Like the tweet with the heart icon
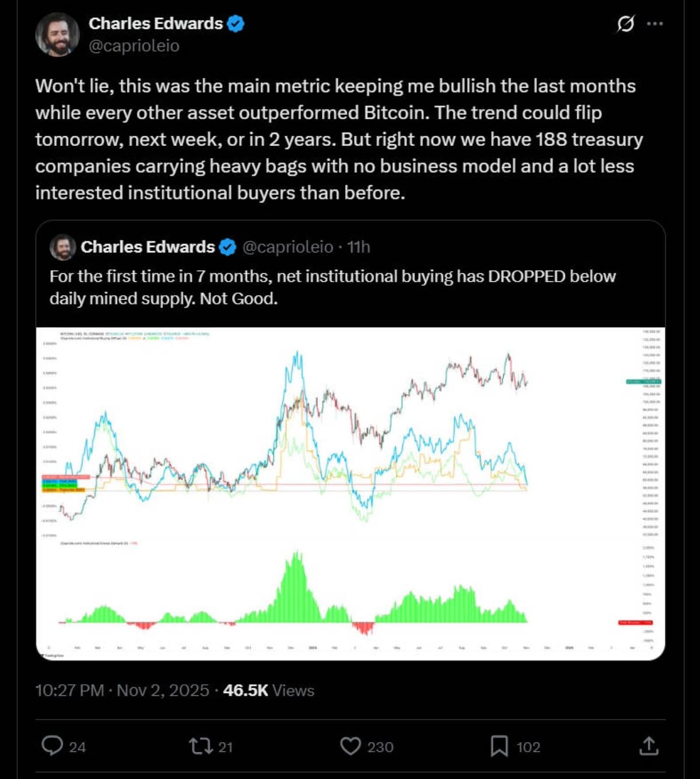This screenshot has height=779, width=700. tap(350, 746)
